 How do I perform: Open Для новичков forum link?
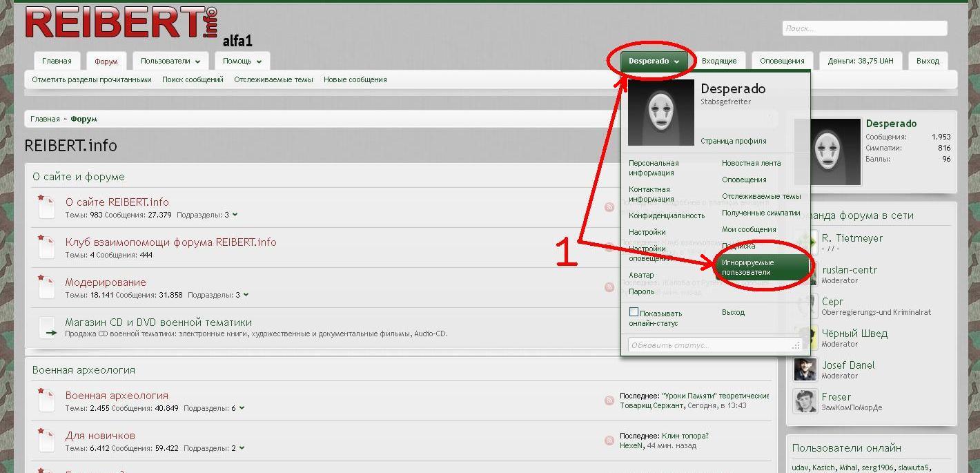[x=100, y=436]
